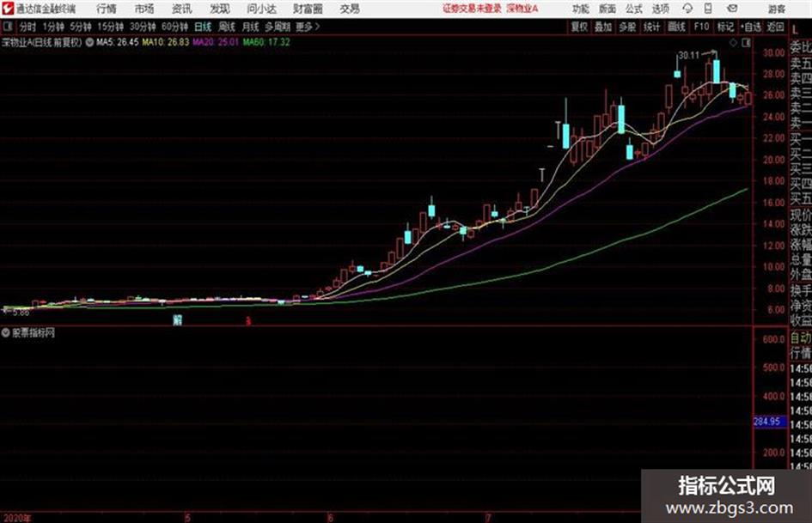Switch to the 周线 weekly tab

click(227, 27)
